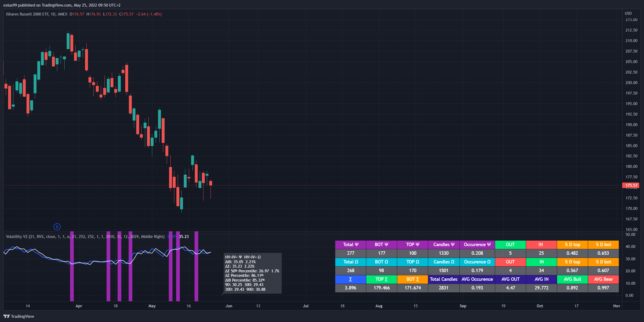Click the value 2831 in table
This screenshot has width=644, height=322.
[x=444, y=288]
